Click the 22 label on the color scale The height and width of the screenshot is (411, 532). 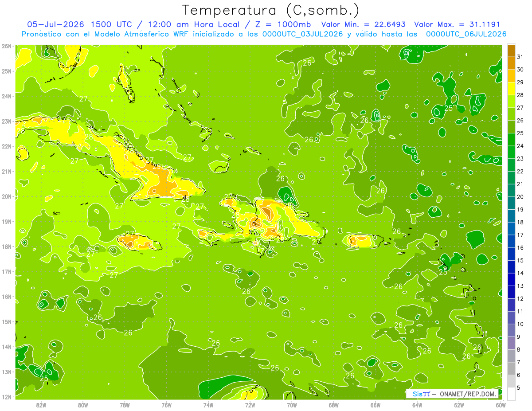[x=520, y=171]
